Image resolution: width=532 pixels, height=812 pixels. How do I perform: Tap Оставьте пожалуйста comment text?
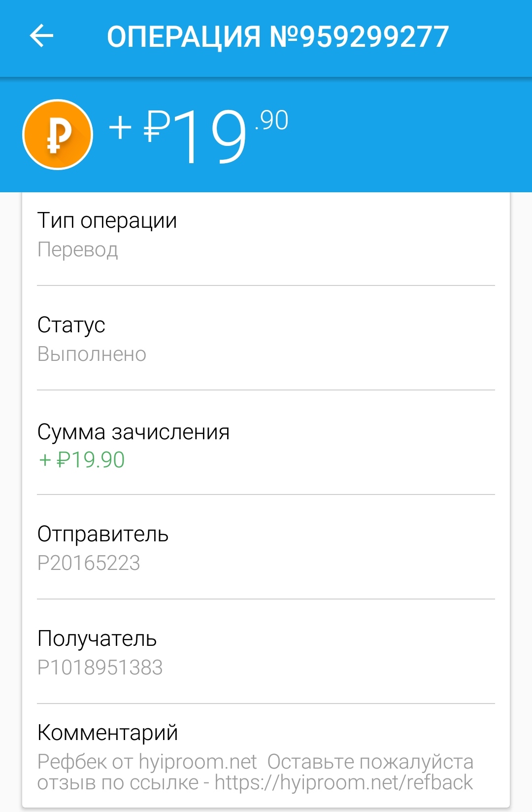[370, 762]
